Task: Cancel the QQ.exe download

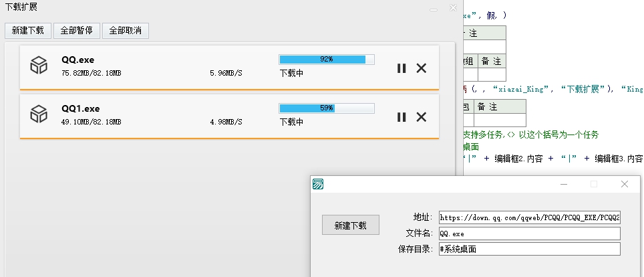Action: pos(422,68)
